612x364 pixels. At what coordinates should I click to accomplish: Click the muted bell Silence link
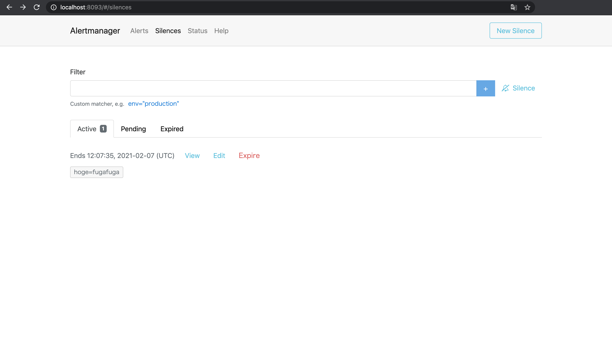click(518, 88)
